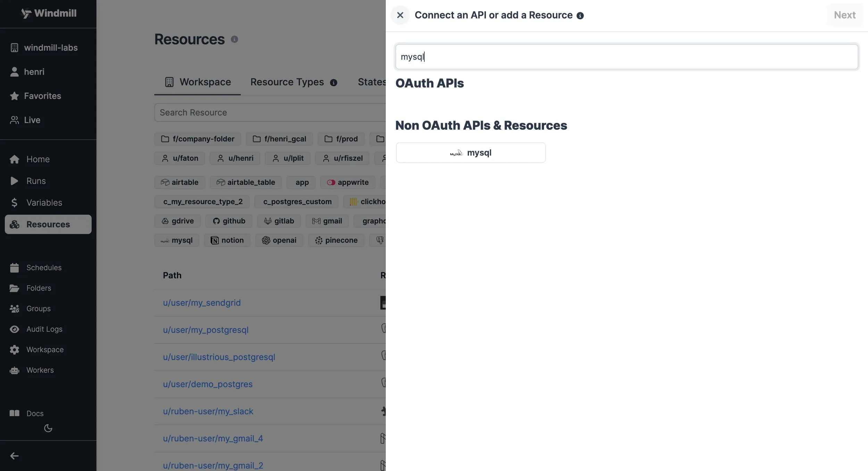Screen dimensions: 868x471
Task: Click the Audit Logs sidebar icon
Action: [14, 329]
